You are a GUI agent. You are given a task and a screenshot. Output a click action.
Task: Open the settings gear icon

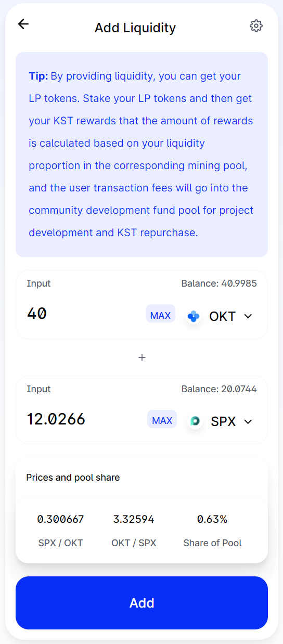pyautogui.click(x=256, y=25)
